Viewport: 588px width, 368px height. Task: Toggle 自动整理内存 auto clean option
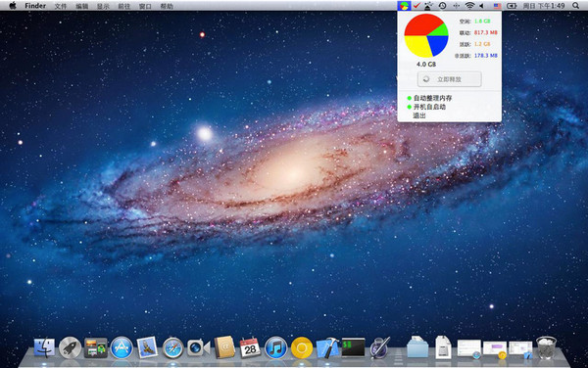[429, 98]
